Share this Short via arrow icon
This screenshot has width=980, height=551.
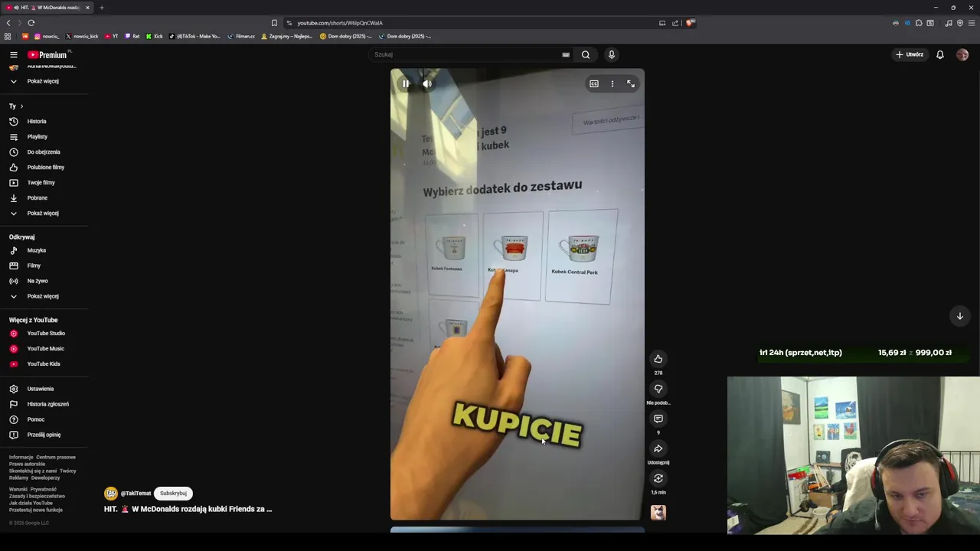coord(658,448)
